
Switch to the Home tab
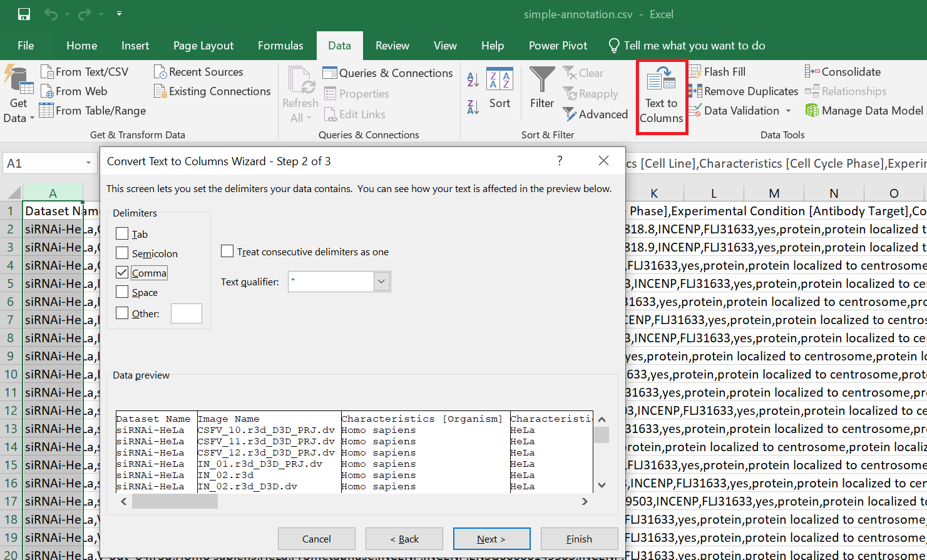[81, 46]
